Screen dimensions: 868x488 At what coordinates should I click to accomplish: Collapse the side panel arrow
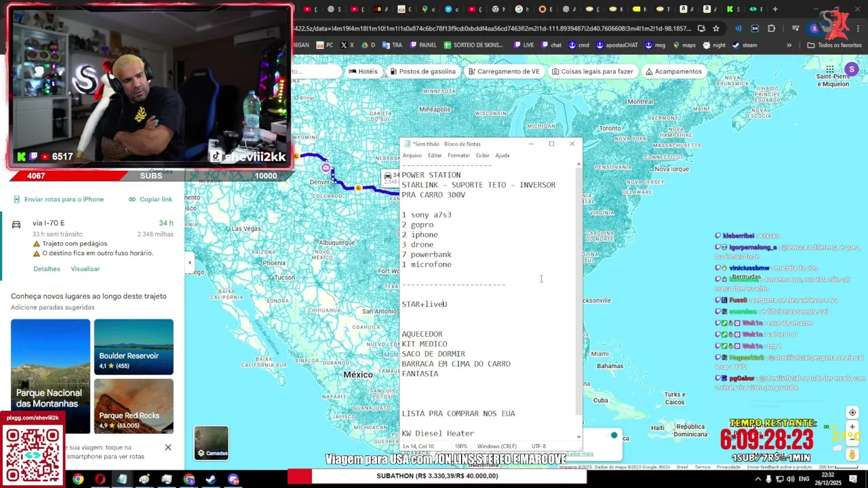pyautogui.click(x=190, y=262)
